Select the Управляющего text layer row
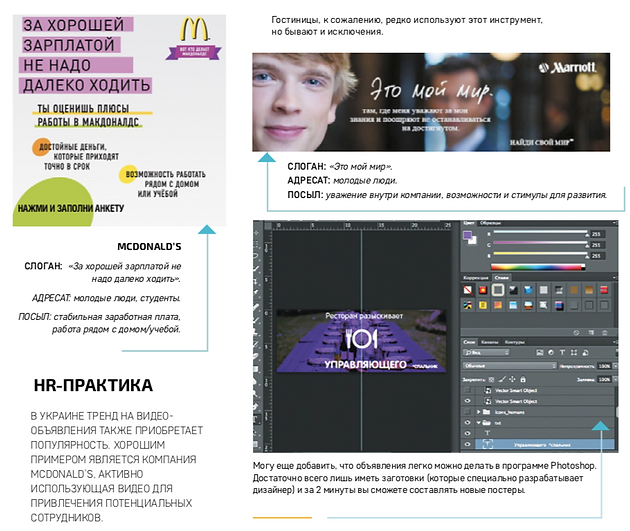Screen dimensions: 630x531 (x=545, y=444)
